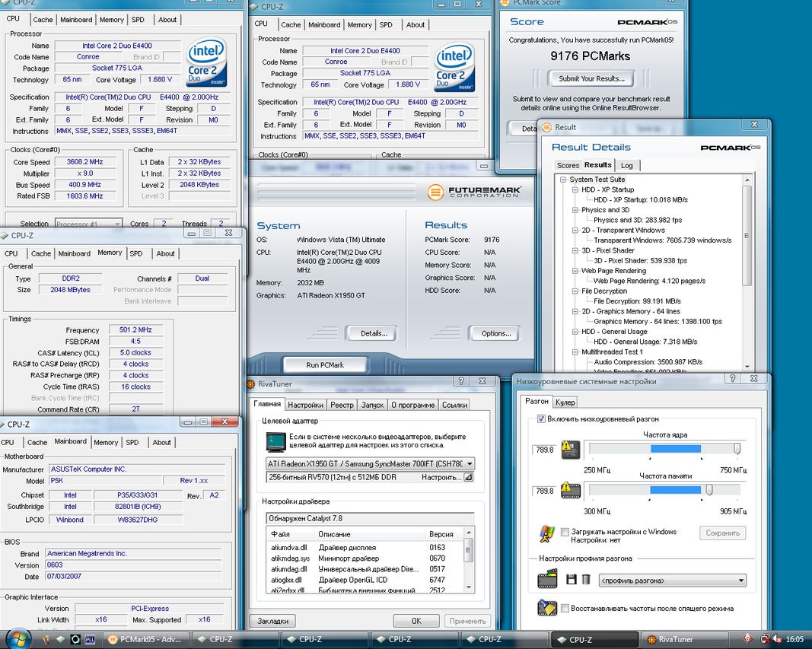Click the memory clock (Частота памяти) slider thumb

point(709,489)
